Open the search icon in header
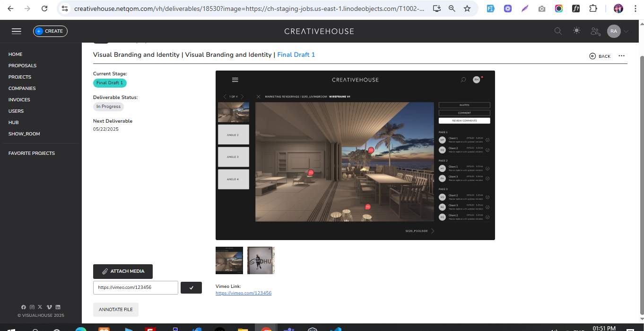 tap(558, 31)
